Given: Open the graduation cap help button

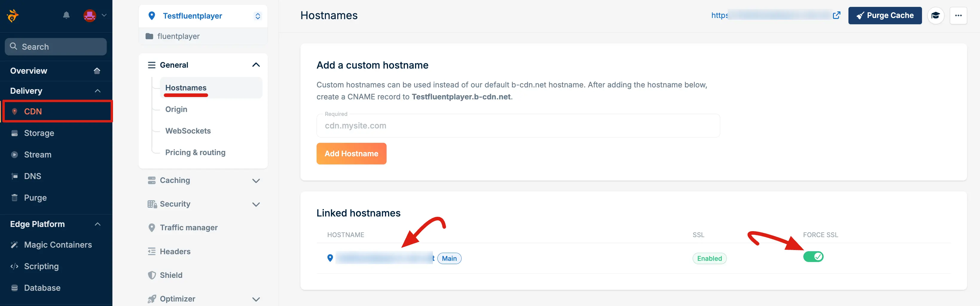Looking at the screenshot, I should (x=935, y=16).
